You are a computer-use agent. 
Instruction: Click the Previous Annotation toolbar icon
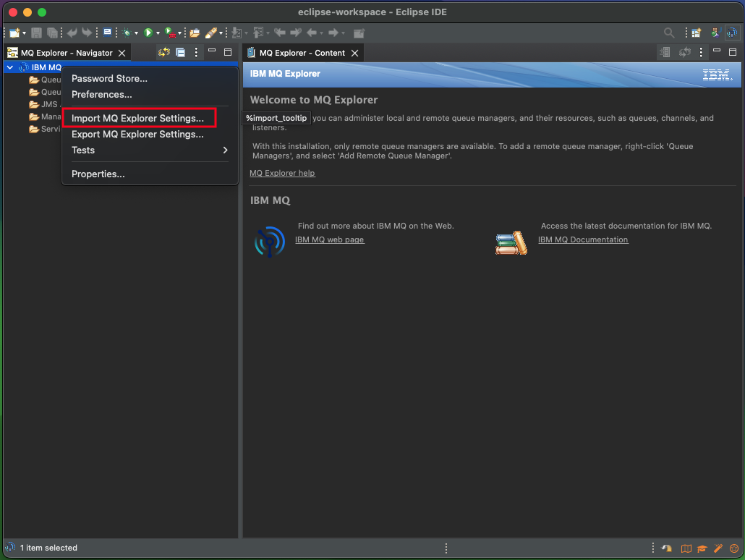click(x=258, y=33)
